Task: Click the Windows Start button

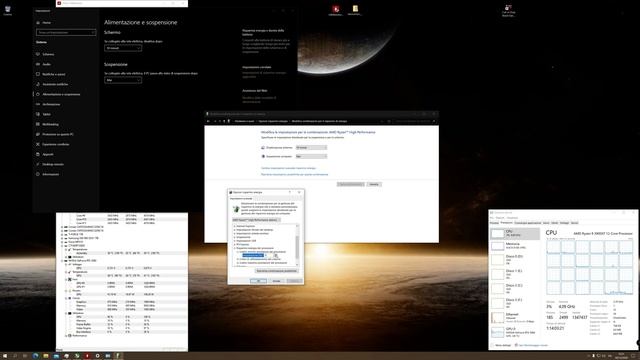Action: [x=5, y=356]
